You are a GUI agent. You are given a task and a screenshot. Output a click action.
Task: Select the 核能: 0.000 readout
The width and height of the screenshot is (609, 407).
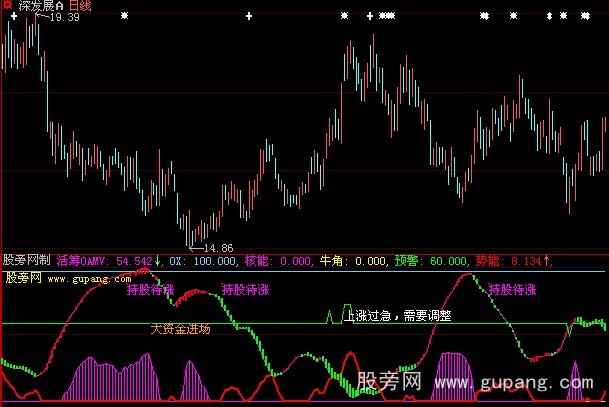[277, 261]
